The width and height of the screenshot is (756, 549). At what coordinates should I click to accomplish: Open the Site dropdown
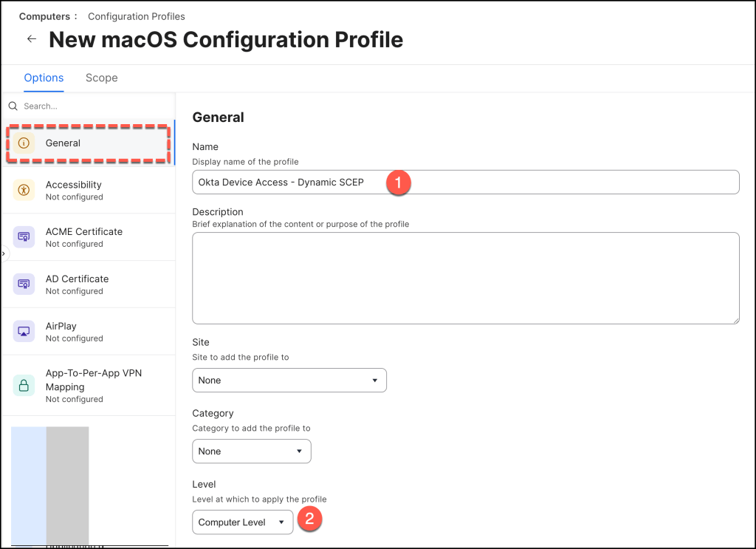tap(289, 381)
